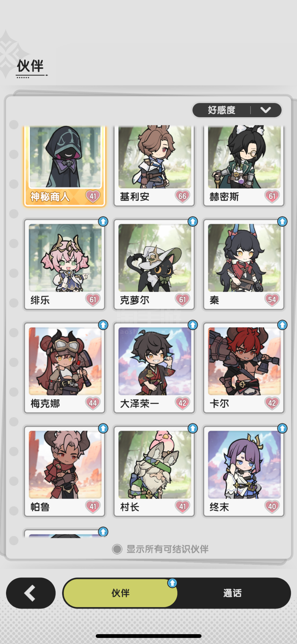Click the upgrade arrow badge on 秦's card
The height and width of the screenshot is (644, 297).
[282, 221]
